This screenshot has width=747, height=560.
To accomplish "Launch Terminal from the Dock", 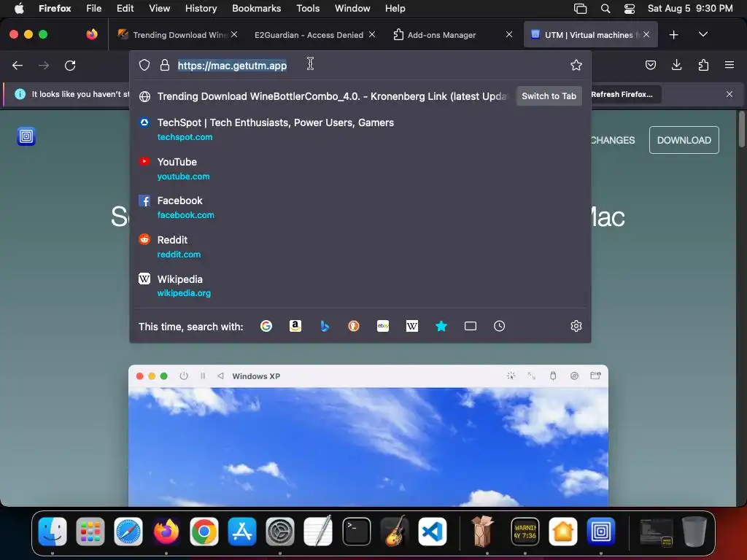I will coord(356,532).
